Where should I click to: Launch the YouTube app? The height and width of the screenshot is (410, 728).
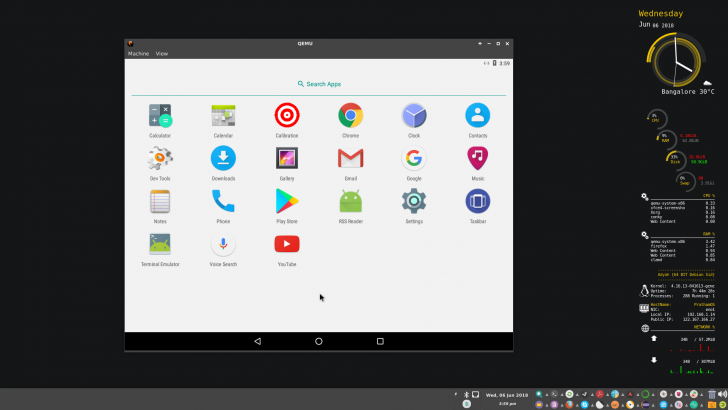(287, 244)
